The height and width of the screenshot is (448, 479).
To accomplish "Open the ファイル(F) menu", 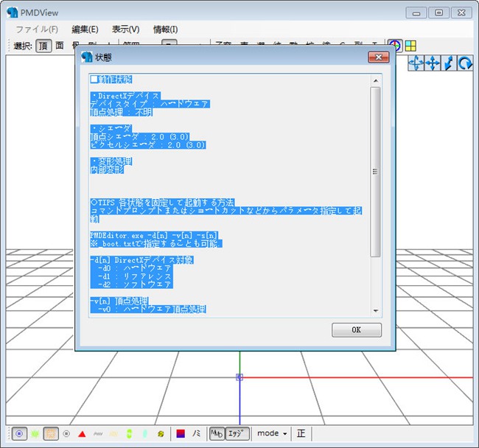I will pyautogui.click(x=37, y=29).
